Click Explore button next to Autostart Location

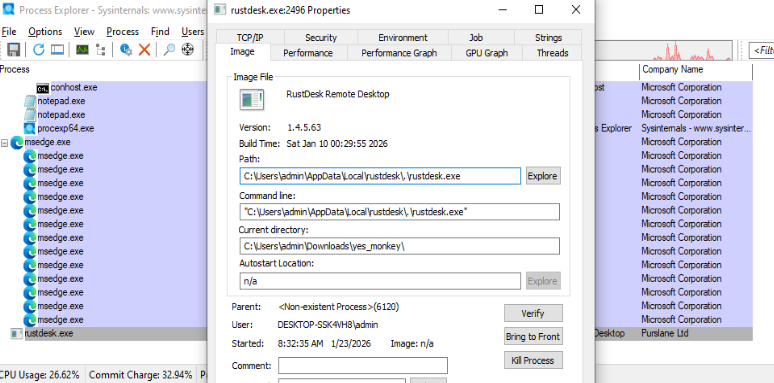[542, 281]
